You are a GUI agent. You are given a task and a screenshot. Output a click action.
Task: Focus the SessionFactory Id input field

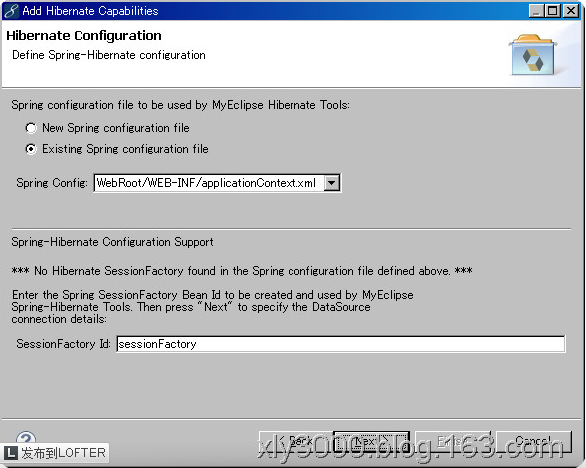click(x=341, y=344)
